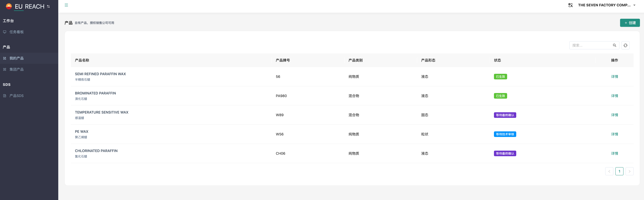Open 集团产品 in the sidebar

(16, 69)
